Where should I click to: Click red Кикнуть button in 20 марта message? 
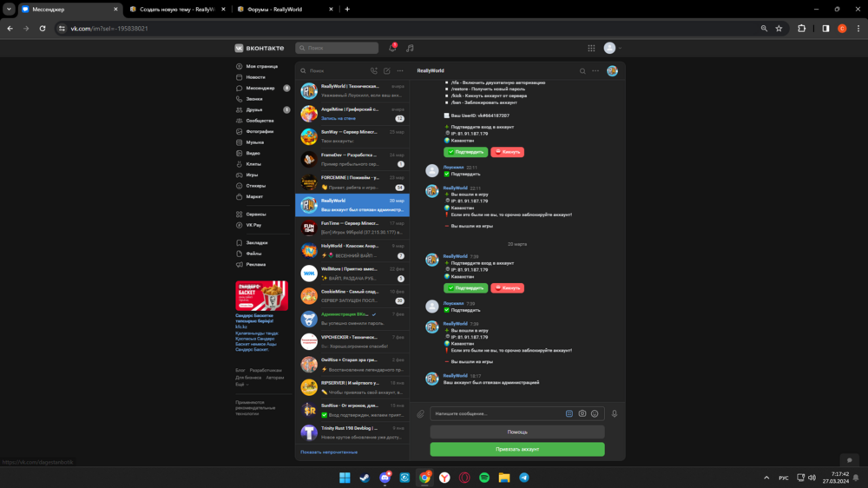507,288
